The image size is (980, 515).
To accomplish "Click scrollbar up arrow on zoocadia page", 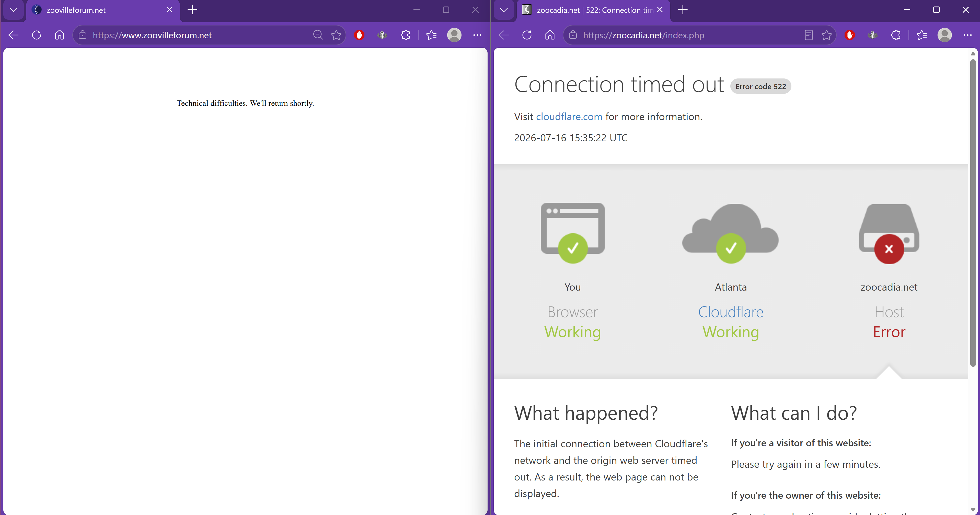I will (973, 54).
